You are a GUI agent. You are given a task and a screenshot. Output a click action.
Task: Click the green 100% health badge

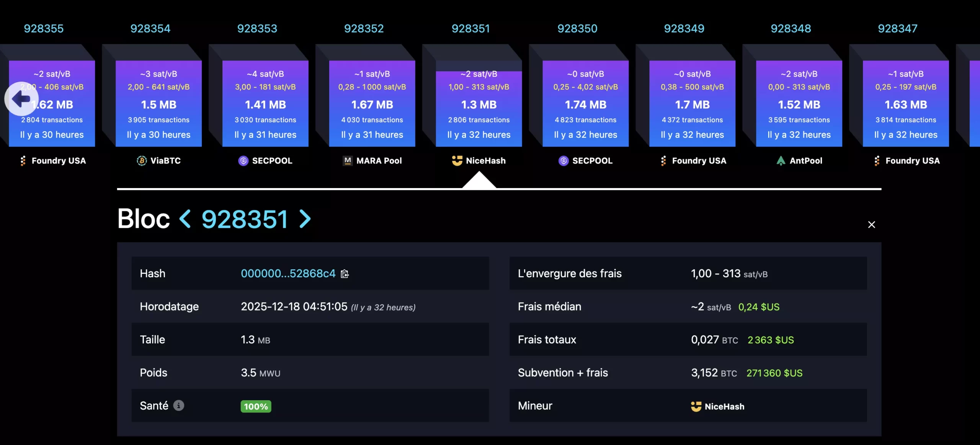[x=255, y=406]
